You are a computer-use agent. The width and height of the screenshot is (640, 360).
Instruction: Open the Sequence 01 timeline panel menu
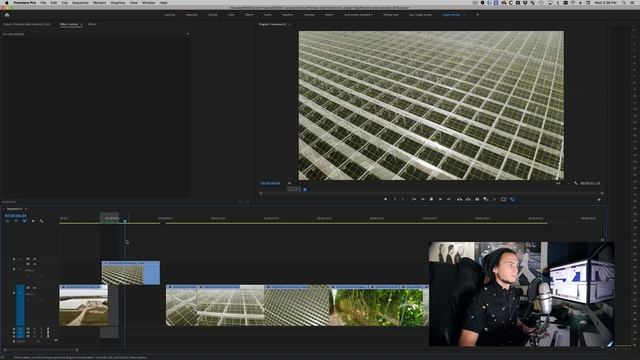click(26, 209)
